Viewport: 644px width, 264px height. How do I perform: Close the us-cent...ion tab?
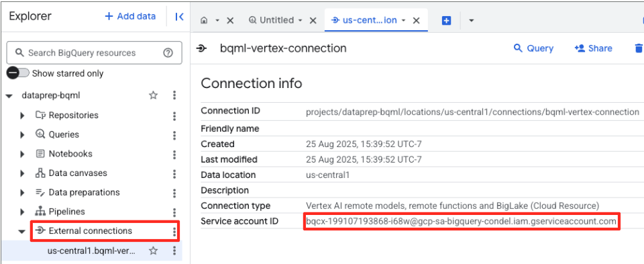(x=416, y=20)
